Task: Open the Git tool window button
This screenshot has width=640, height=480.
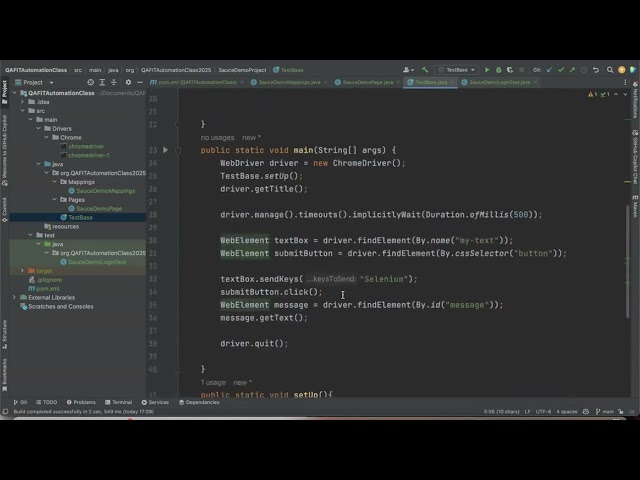Action: pyautogui.click(x=20, y=402)
